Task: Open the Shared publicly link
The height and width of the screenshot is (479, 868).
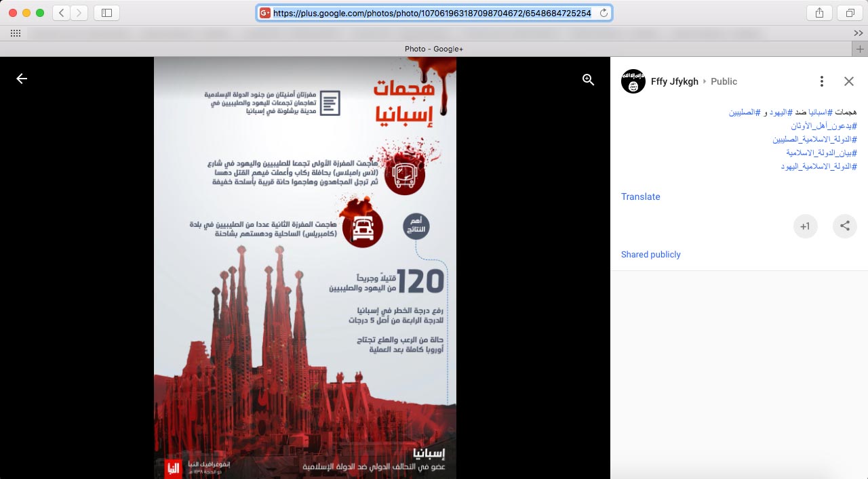Action: [650, 255]
